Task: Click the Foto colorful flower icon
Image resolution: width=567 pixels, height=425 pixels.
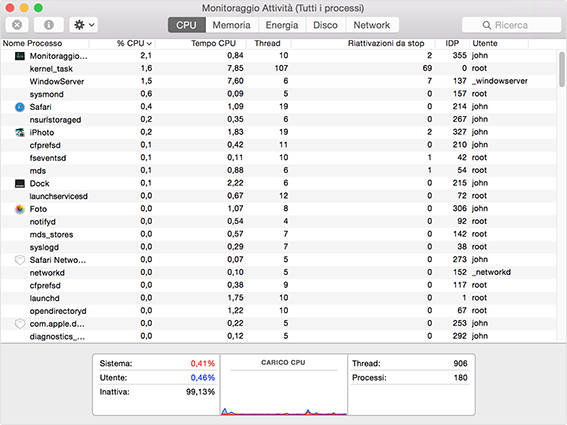Action: click(x=20, y=209)
